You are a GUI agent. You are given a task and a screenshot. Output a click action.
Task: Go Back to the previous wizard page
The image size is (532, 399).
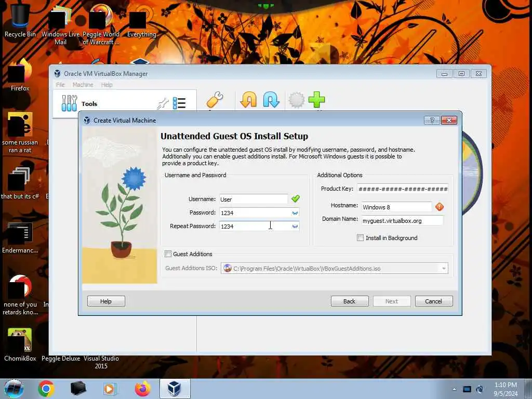[350, 301]
